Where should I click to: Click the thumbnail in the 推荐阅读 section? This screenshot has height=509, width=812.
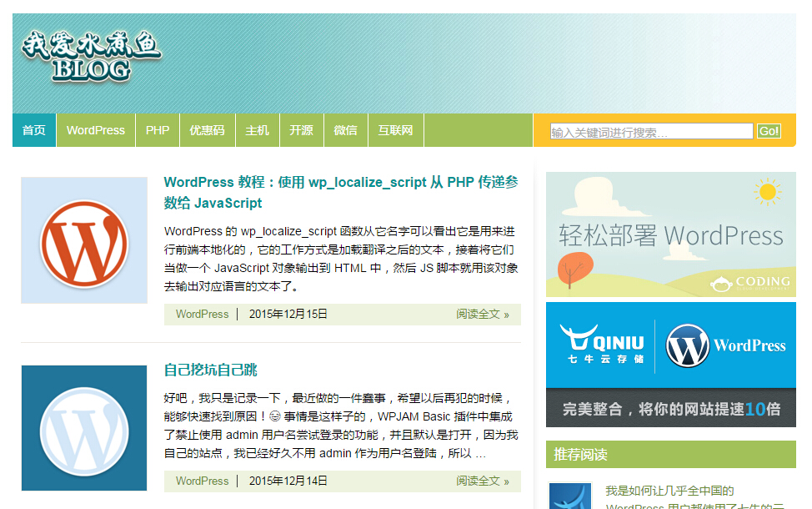[569, 496]
